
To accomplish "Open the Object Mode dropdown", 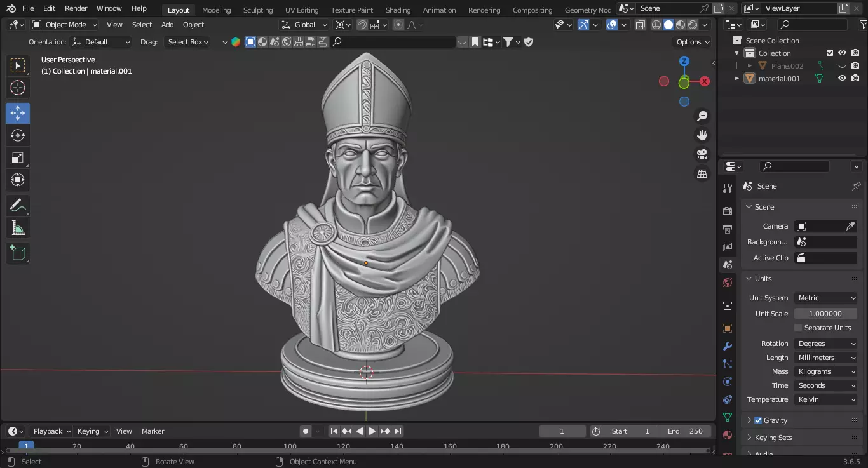I will tap(65, 25).
